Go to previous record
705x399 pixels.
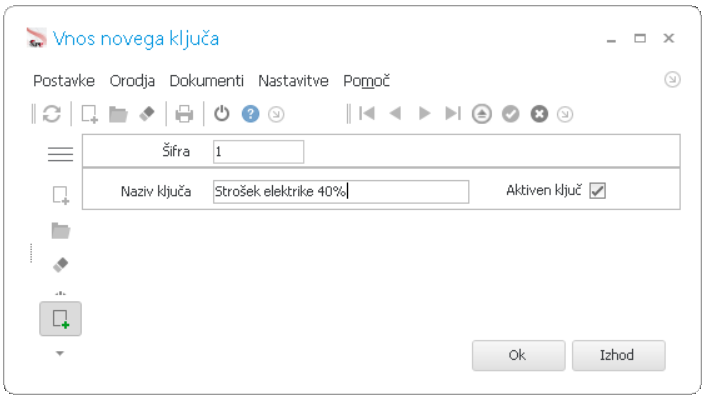(396, 113)
